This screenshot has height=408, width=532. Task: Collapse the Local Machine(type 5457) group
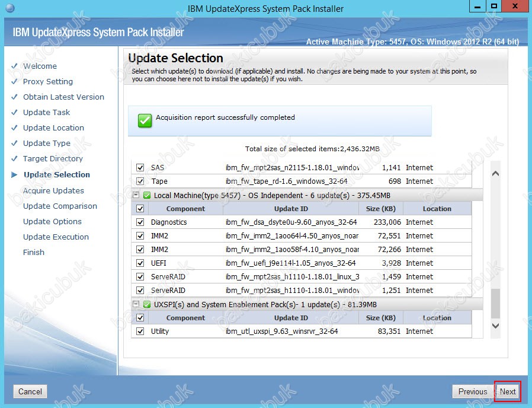pos(136,195)
